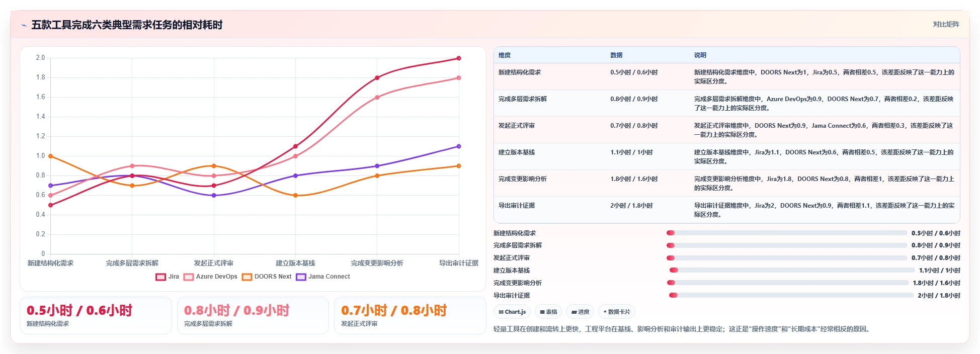Click the title 五款工具完成六类典型需求任务的相对耗时
The width and height of the screenshot is (980, 354).
pyautogui.click(x=127, y=25)
